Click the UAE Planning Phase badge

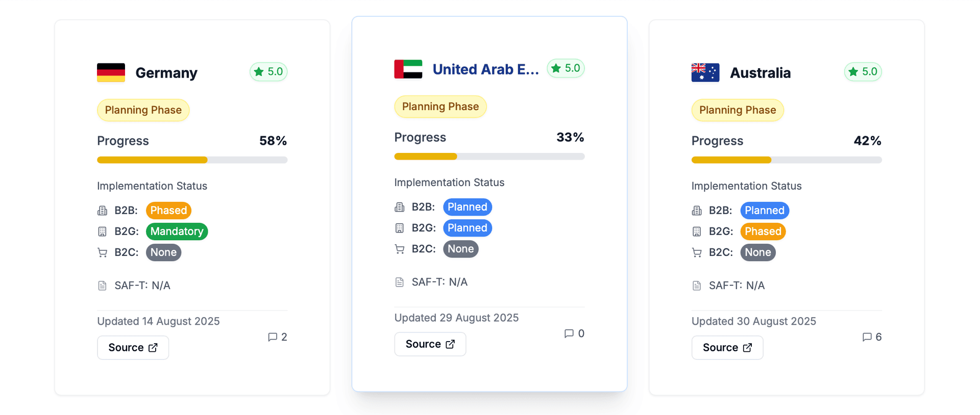tap(440, 107)
